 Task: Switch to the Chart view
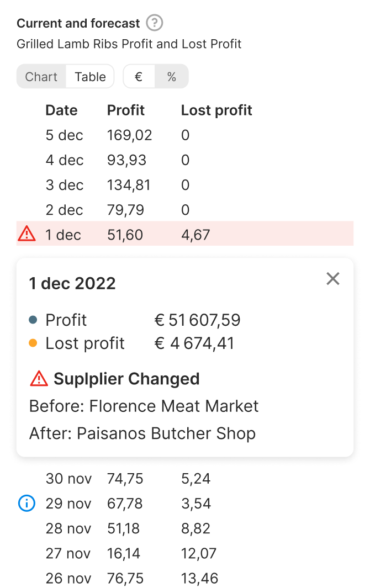[x=41, y=77]
